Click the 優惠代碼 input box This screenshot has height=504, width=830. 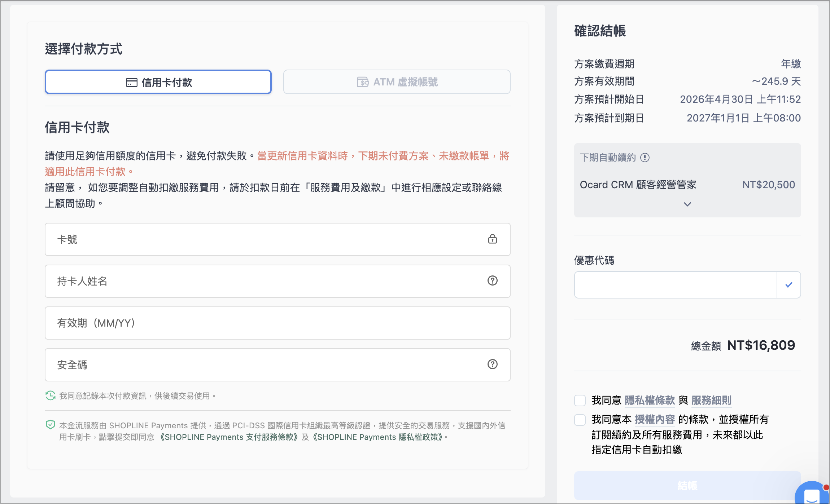coord(676,285)
